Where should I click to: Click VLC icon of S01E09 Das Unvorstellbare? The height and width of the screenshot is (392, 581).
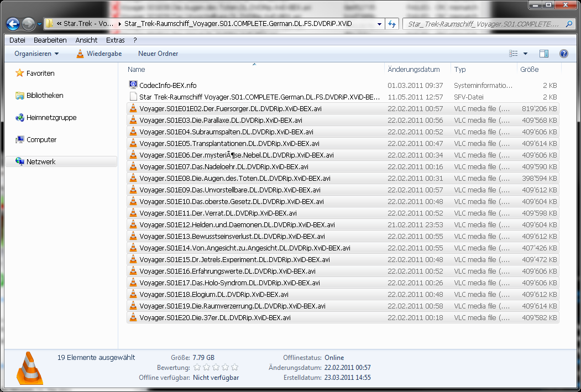(x=133, y=190)
